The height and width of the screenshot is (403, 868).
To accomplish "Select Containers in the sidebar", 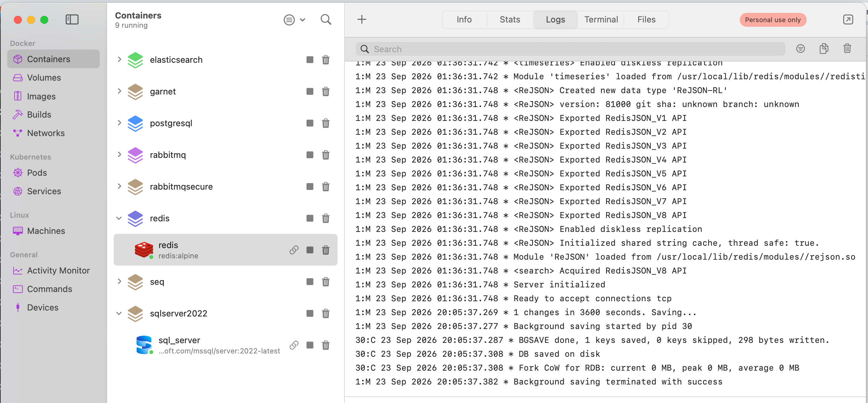I will (54, 59).
